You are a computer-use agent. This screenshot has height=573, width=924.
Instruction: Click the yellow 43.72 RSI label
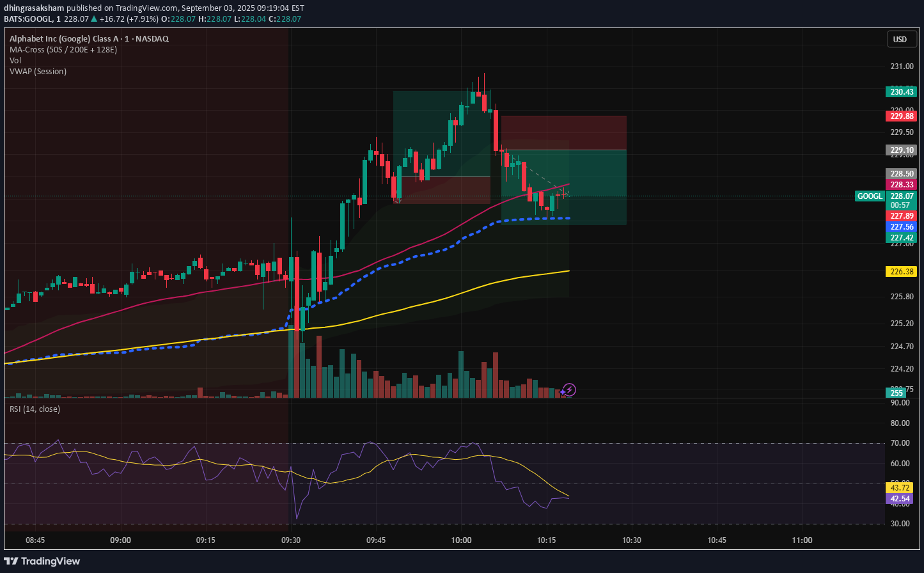click(900, 487)
